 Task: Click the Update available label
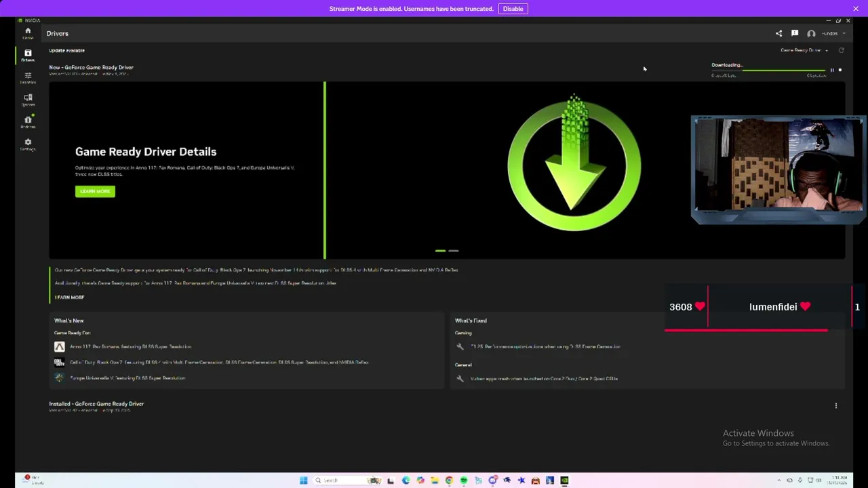tap(66, 50)
